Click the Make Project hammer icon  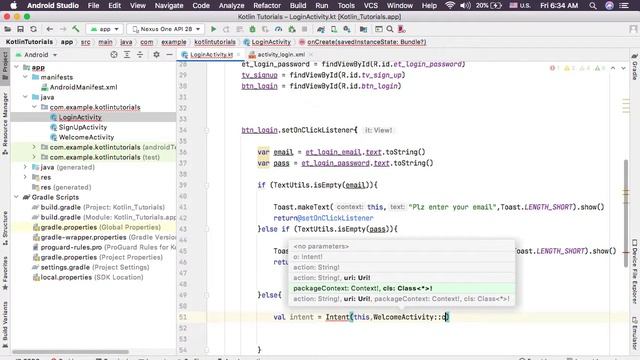(76, 29)
